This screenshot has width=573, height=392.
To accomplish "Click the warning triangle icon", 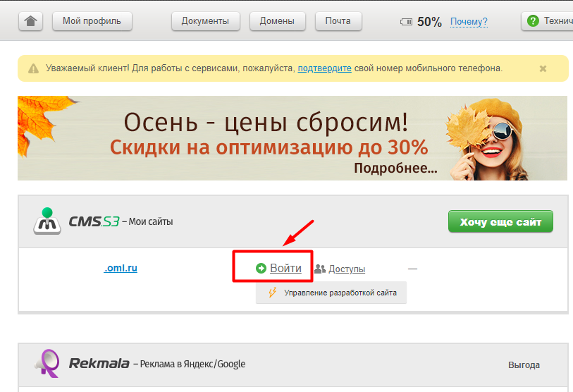I will click(34, 69).
